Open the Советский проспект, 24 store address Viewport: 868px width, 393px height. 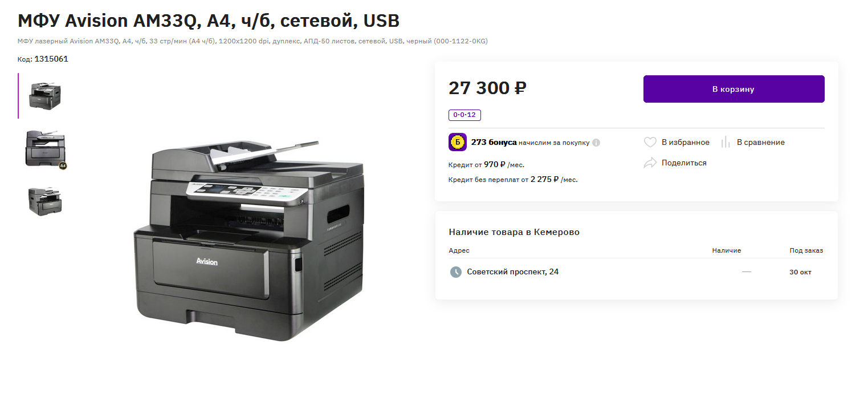[513, 272]
